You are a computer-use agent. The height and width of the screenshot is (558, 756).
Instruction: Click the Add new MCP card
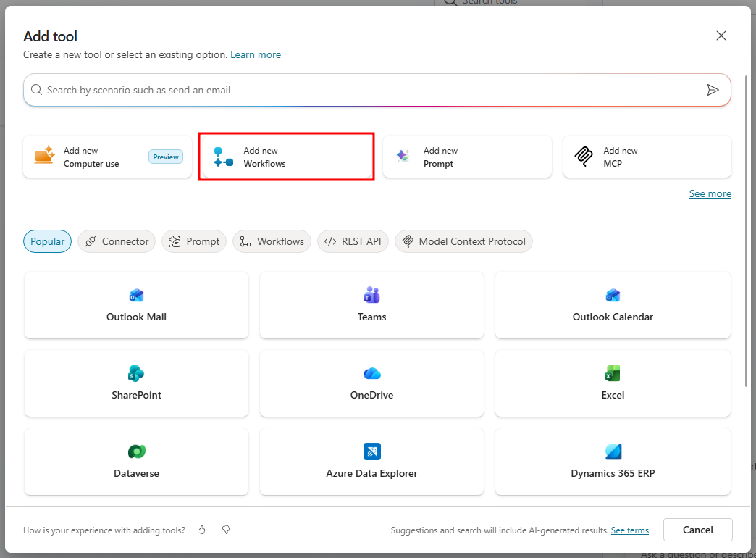coord(647,157)
